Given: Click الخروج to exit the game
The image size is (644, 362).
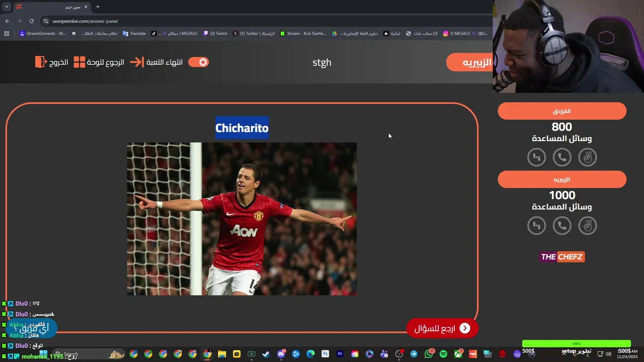Looking at the screenshot, I should pos(52,62).
